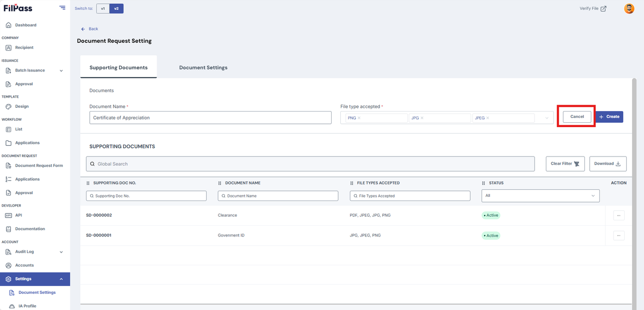Click the Issuance Approval icon

[9, 84]
